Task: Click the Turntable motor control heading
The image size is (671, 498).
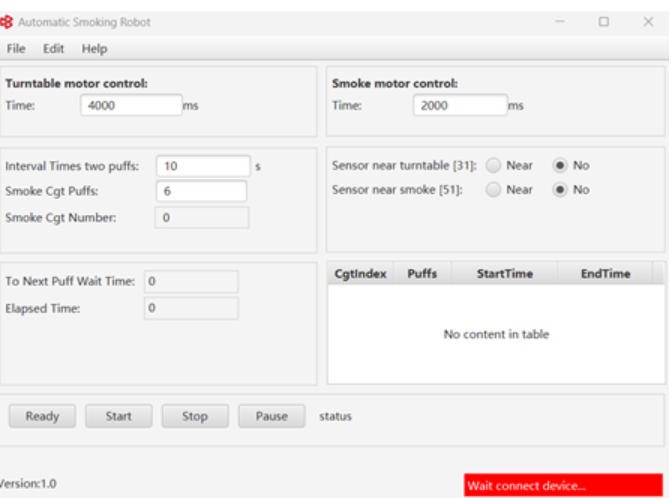Action: (77, 83)
